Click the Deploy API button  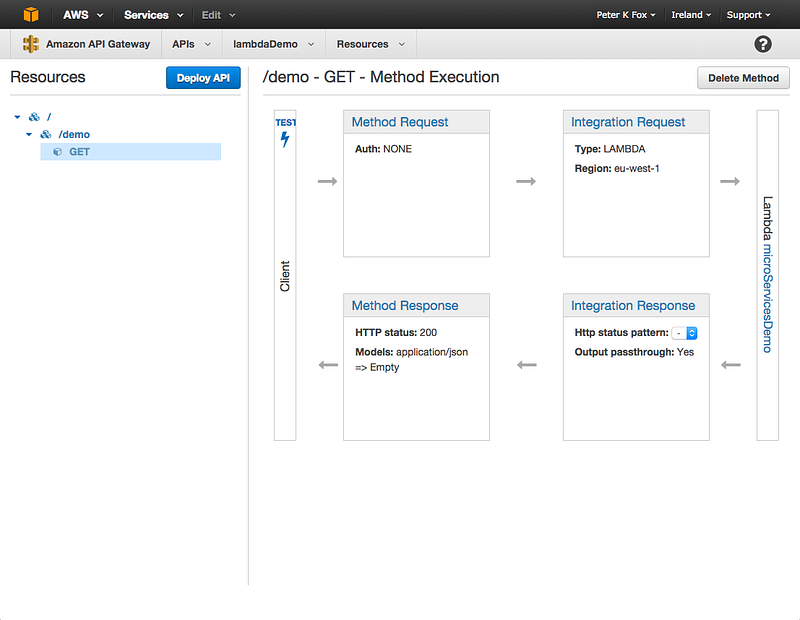203,78
